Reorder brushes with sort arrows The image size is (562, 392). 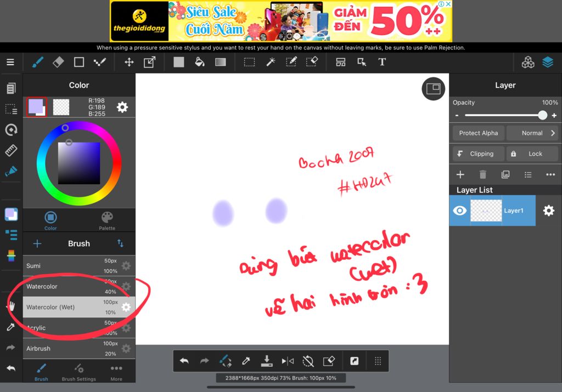120,243
